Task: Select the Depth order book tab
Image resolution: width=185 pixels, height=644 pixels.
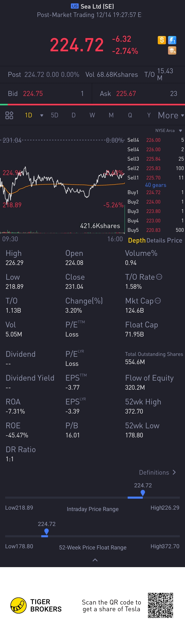Action: 137,240
